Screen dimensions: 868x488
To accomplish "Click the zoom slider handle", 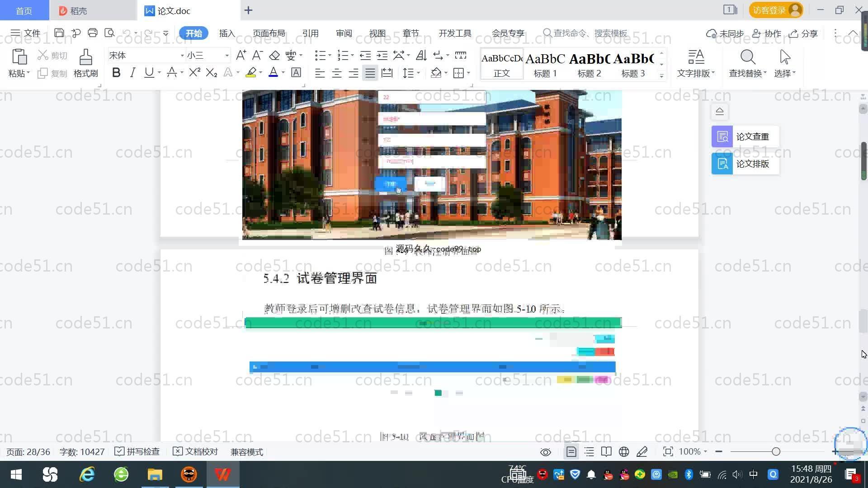I will point(776,451).
